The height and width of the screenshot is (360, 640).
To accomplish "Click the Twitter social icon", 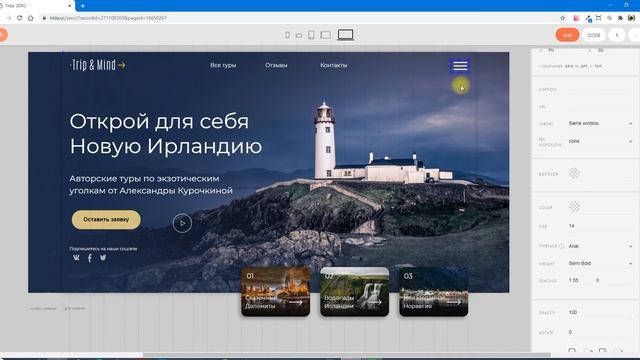I will [103, 258].
